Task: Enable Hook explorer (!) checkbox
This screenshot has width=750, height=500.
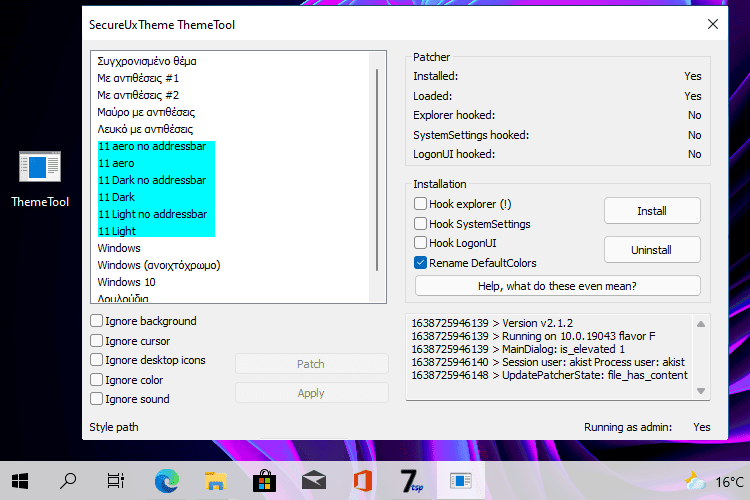Action: coord(420,204)
